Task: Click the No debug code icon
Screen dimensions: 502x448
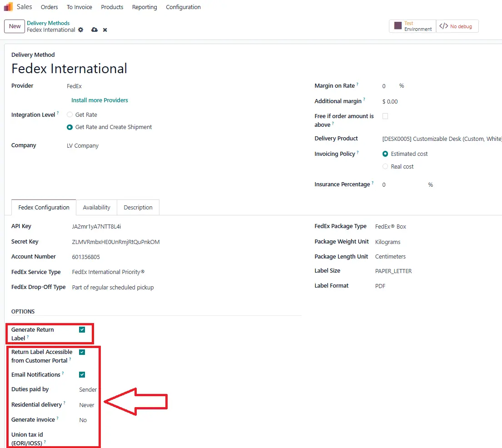Action: 443,26
